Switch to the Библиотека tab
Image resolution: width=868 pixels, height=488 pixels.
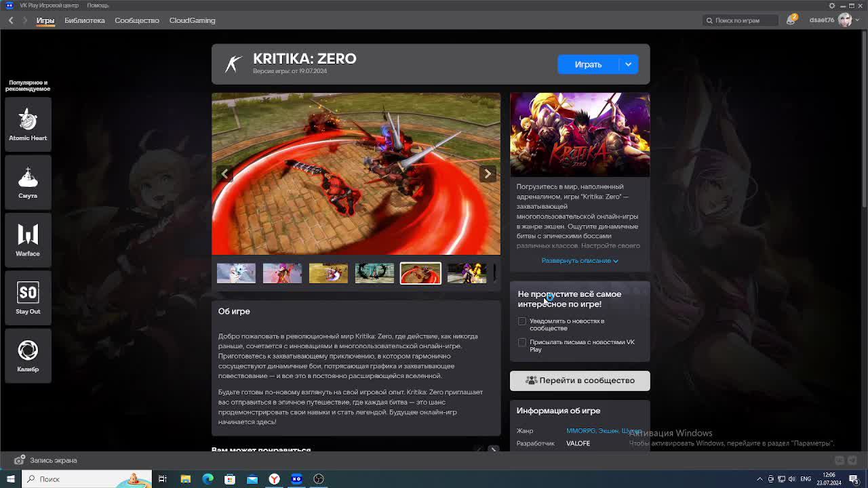(85, 20)
